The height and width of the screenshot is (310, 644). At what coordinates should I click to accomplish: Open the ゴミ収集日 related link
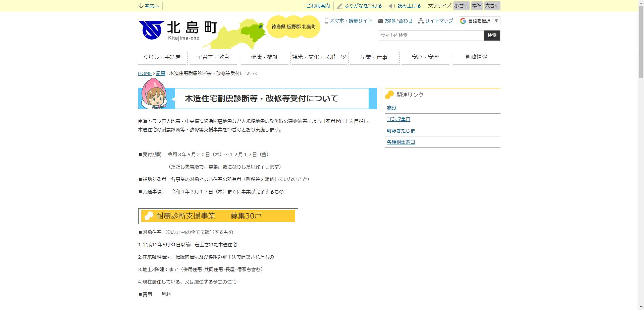398,119
